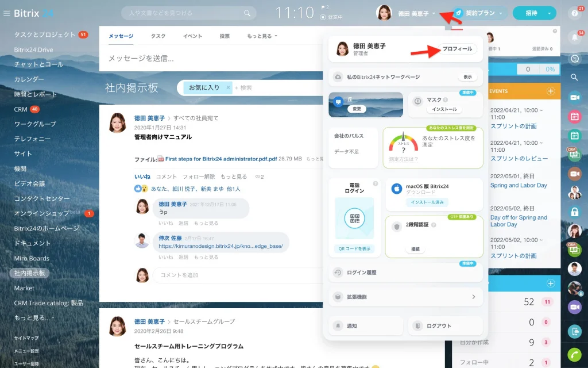Open the hamburger menu beside Bitrix logo
Image resolution: width=588 pixels, height=368 pixels.
click(6, 13)
